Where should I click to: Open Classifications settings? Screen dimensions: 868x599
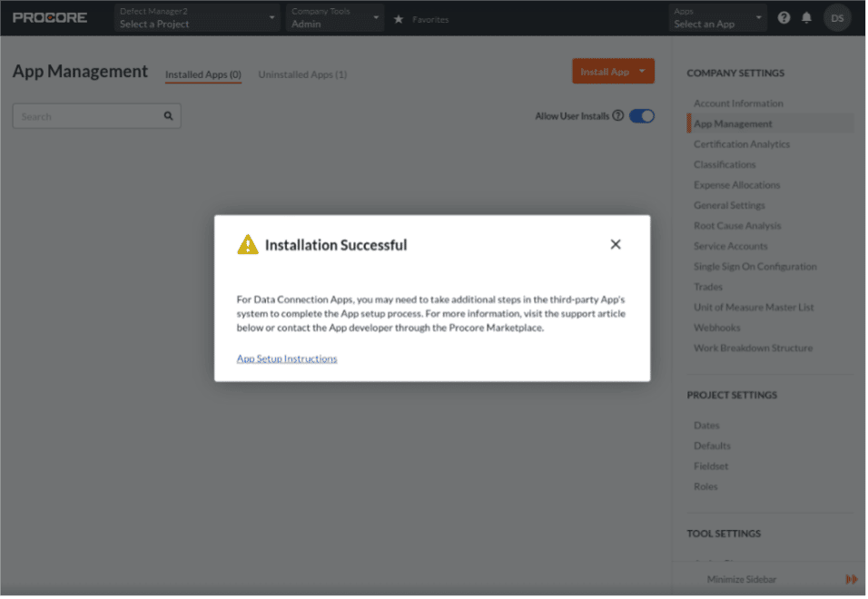click(x=725, y=165)
